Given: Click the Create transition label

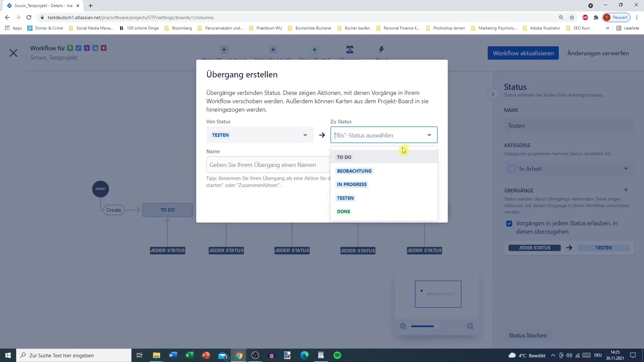Looking at the screenshot, I should click(114, 210).
